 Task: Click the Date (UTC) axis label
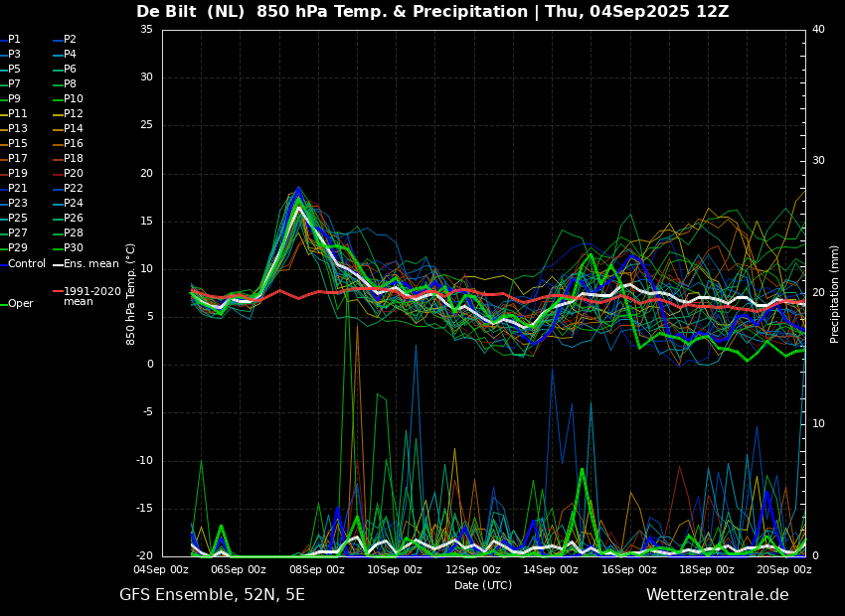tap(483, 585)
